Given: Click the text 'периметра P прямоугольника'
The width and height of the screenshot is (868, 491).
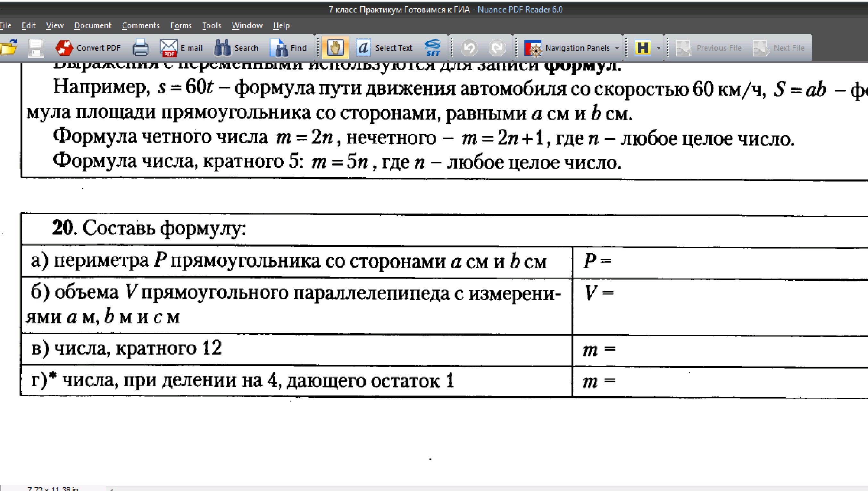Looking at the screenshot, I should [x=187, y=261].
